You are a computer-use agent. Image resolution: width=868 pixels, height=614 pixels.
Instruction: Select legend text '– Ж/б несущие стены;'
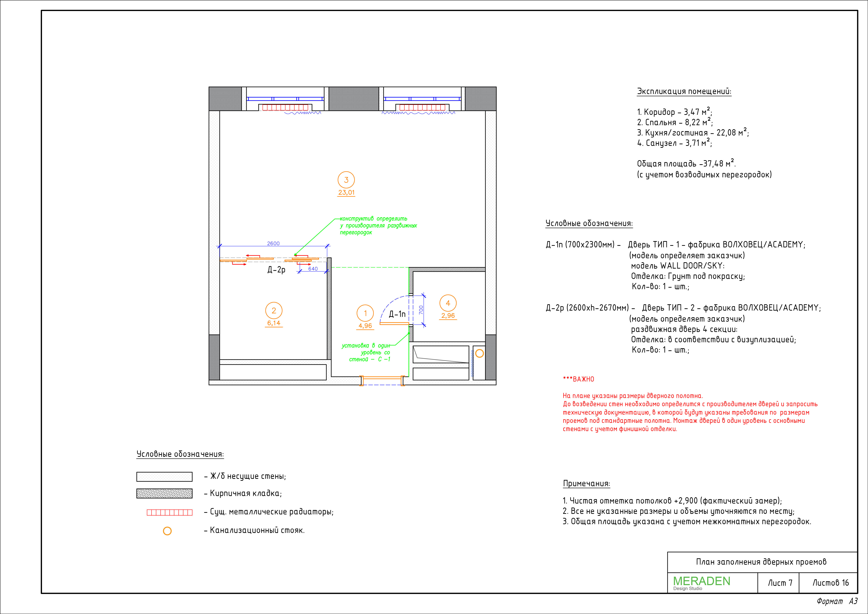245,476
